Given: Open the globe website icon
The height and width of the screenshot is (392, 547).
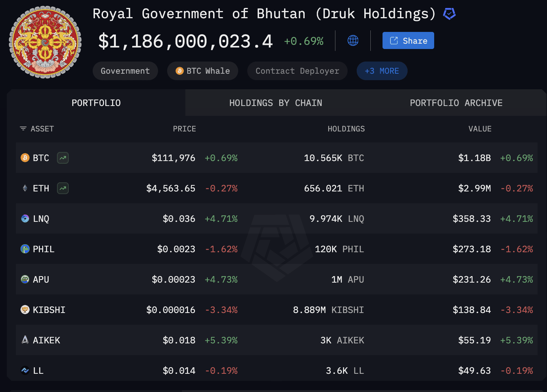Looking at the screenshot, I should click(x=353, y=41).
